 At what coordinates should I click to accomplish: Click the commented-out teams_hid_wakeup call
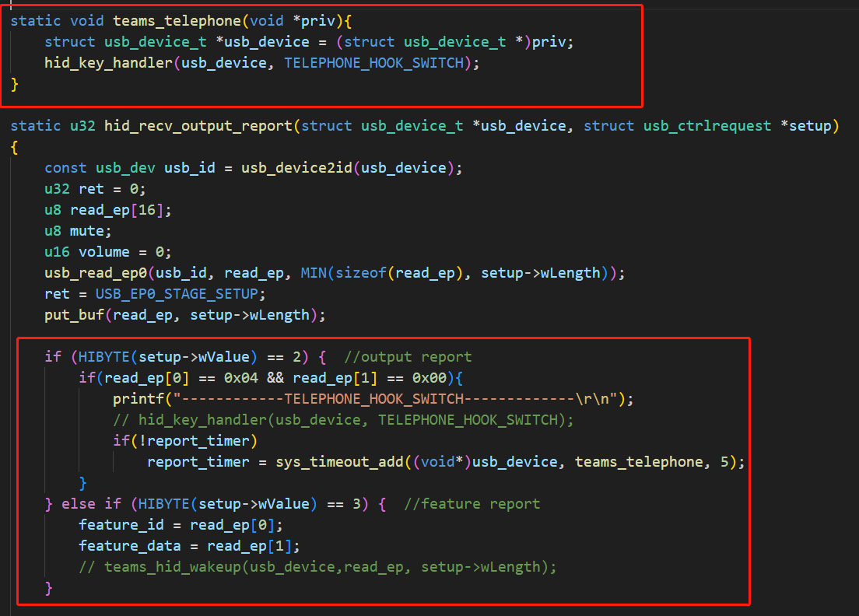[317, 567]
